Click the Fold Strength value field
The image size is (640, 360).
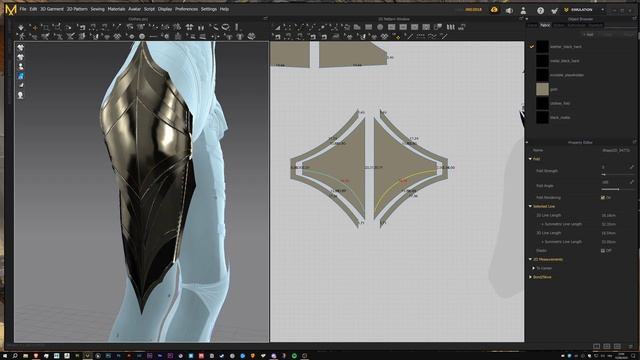[x=614, y=167]
